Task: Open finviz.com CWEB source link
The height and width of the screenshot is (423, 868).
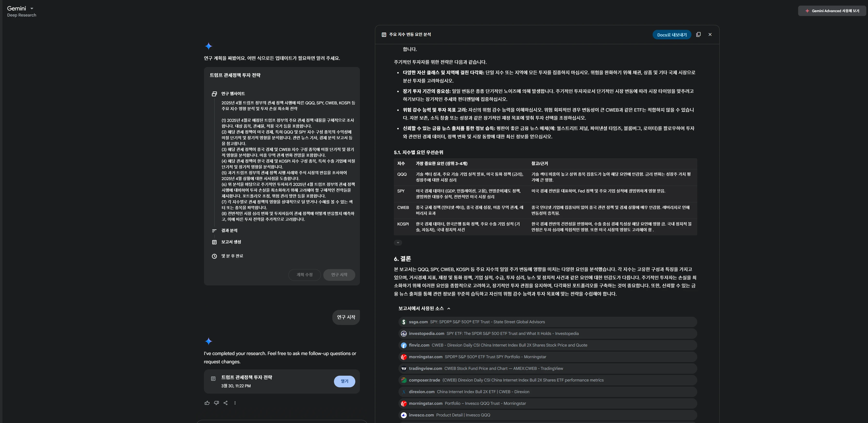Action: [x=548, y=345]
